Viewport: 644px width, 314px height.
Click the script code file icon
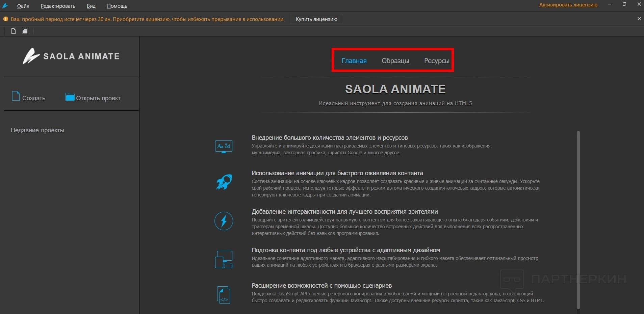[224, 295]
